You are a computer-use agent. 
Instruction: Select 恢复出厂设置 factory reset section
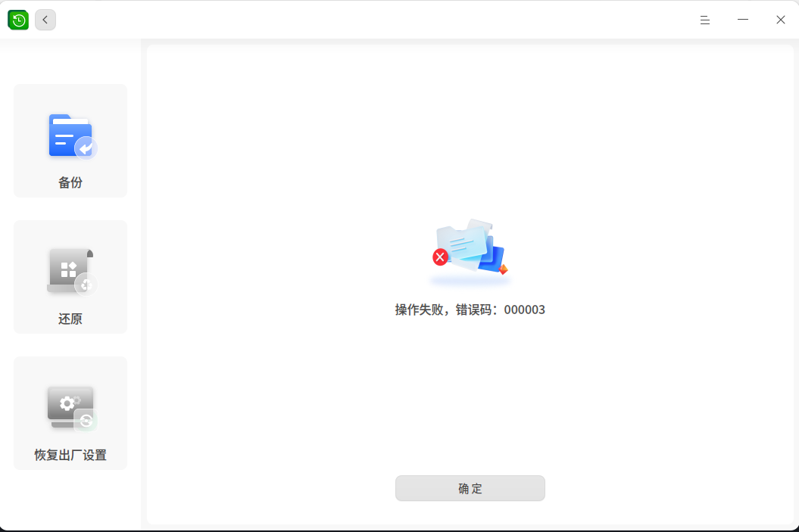click(x=70, y=413)
